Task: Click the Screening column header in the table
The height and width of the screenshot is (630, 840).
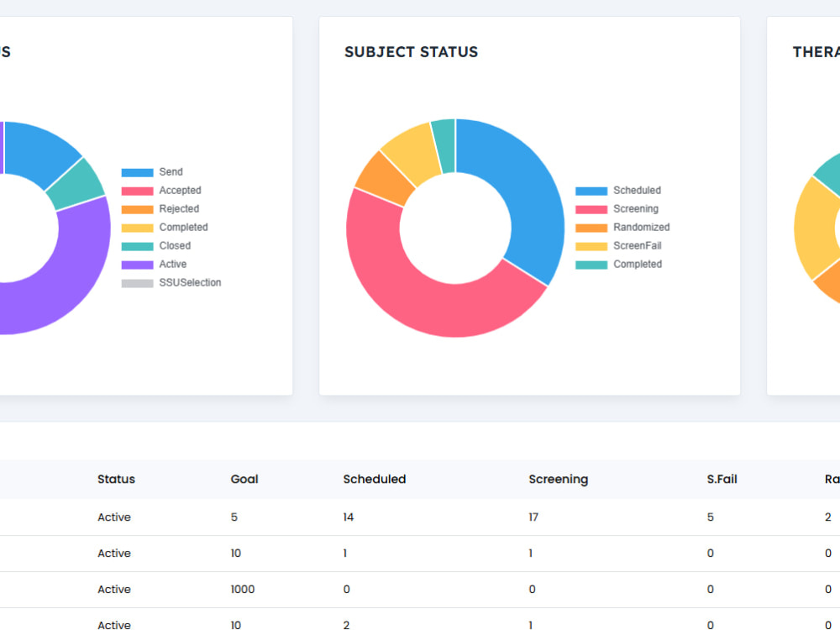Action: 559,480
